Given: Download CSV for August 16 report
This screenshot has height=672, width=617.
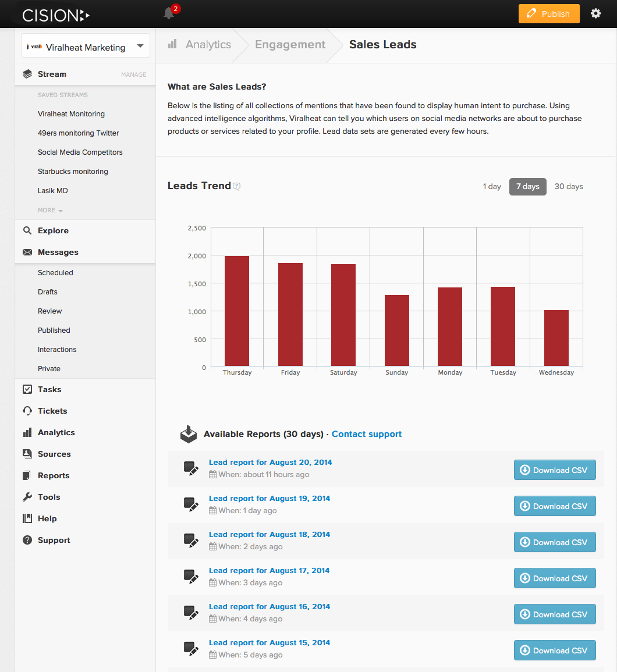Looking at the screenshot, I should 555,614.
